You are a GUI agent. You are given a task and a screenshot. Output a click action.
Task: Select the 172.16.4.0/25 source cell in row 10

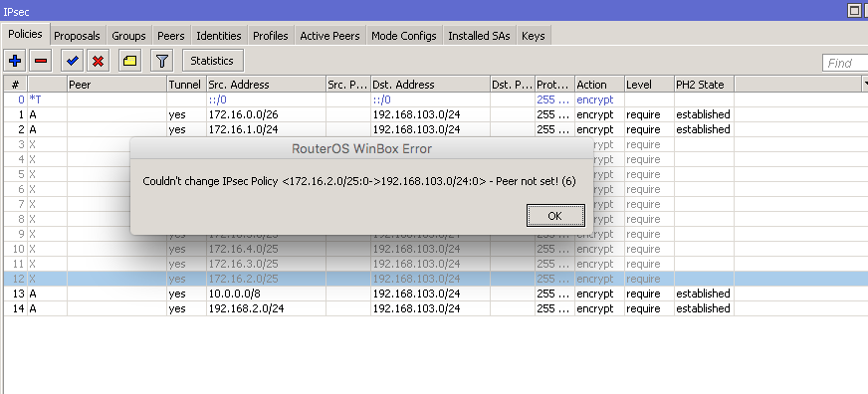[x=266, y=249]
